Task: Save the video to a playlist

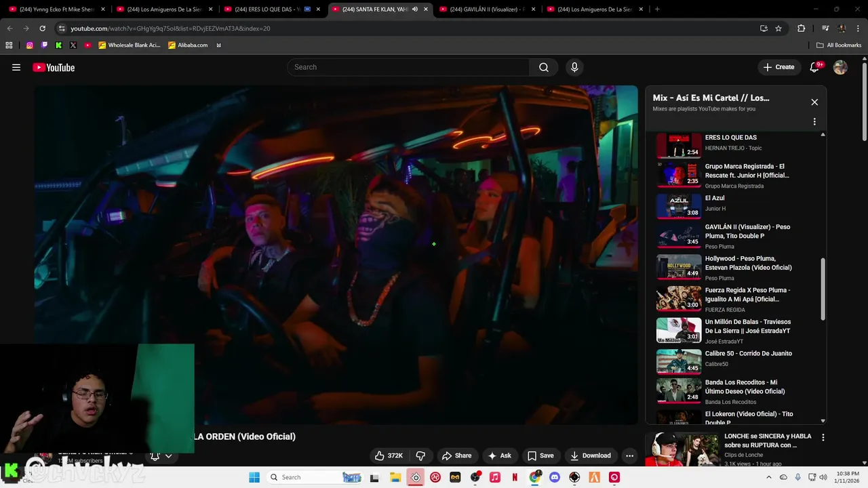Action: [541, 455]
